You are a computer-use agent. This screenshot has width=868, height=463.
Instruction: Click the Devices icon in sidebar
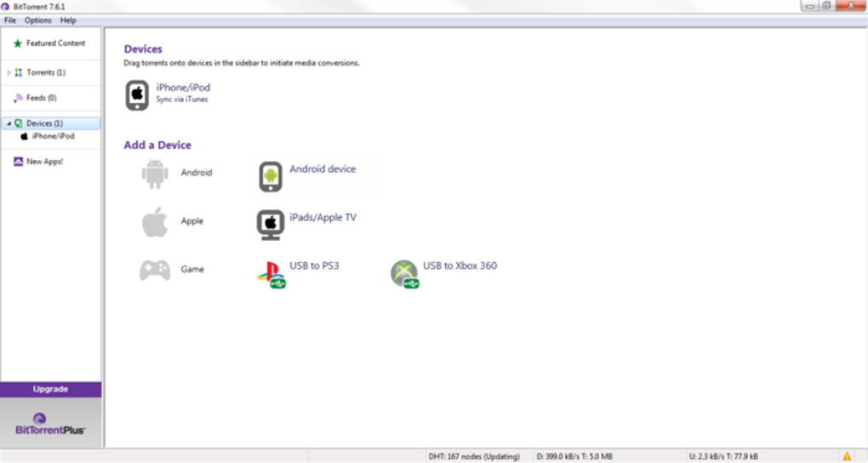(x=18, y=123)
